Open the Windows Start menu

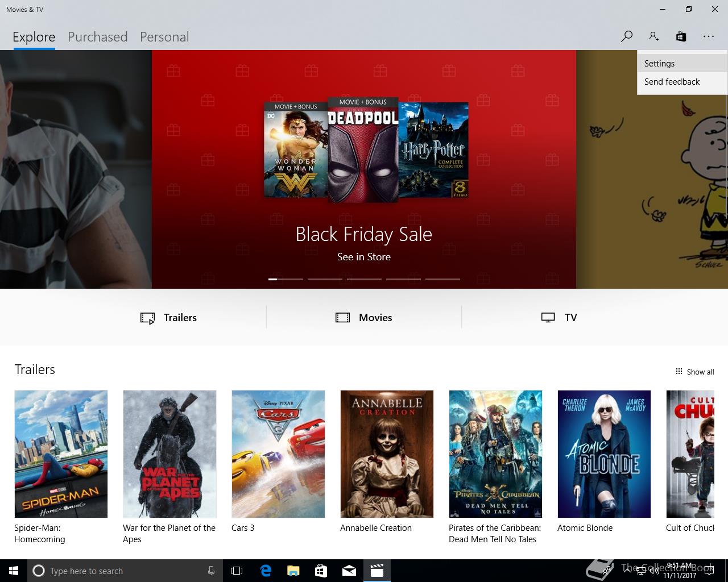(13, 571)
